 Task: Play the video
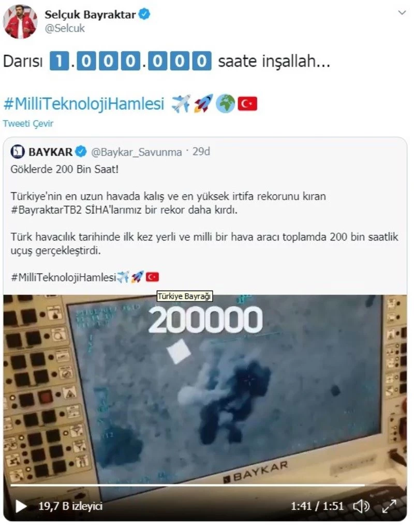point(21,506)
